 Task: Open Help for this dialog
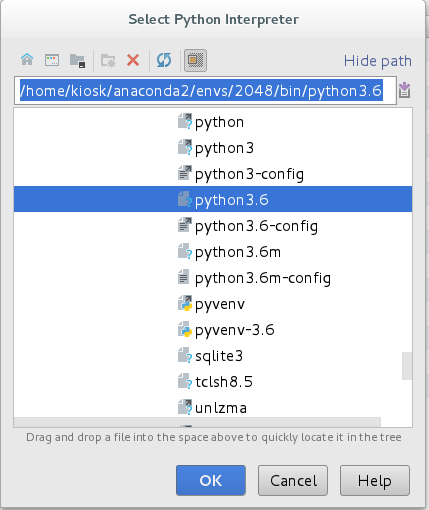click(x=375, y=480)
